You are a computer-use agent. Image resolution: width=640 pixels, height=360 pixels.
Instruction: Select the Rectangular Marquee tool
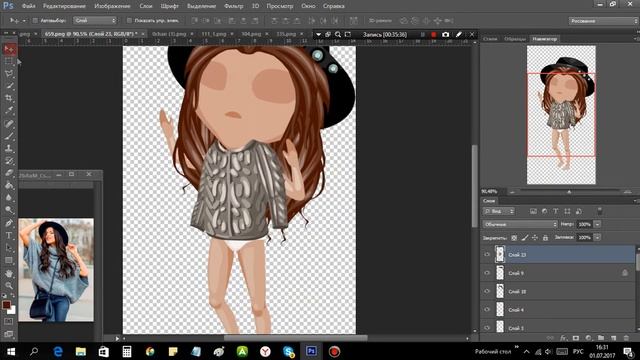click(x=9, y=62)
